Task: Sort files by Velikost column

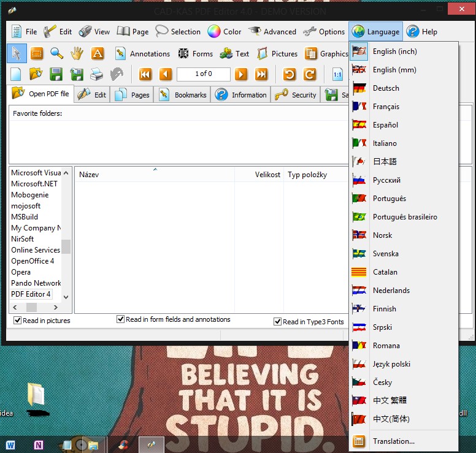Action: [259, 175]
